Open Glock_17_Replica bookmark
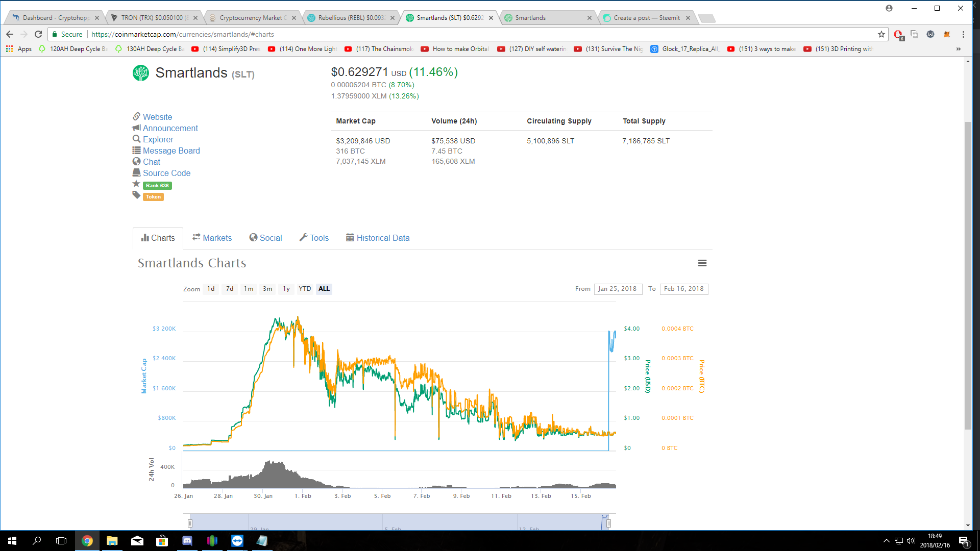This screenshot has width=980, height=551. (685, 49)
